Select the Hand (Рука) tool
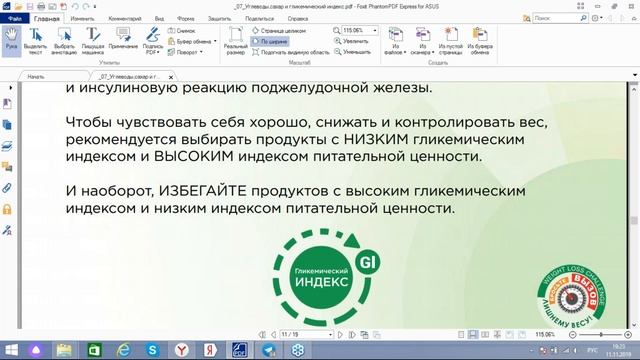The image size is (640, 360). (11, 40)
